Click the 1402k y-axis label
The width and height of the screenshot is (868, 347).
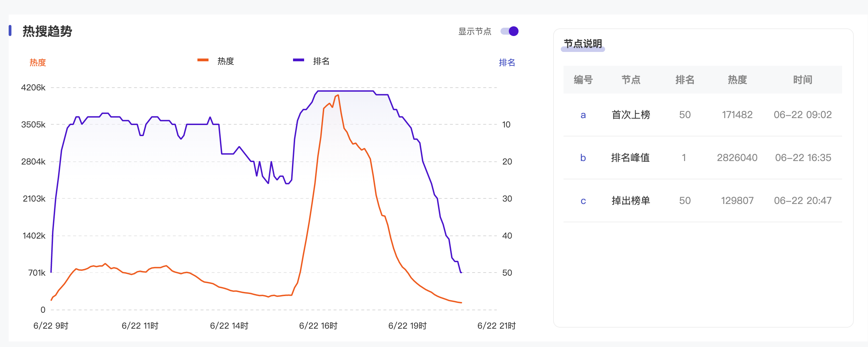point(34,236)
